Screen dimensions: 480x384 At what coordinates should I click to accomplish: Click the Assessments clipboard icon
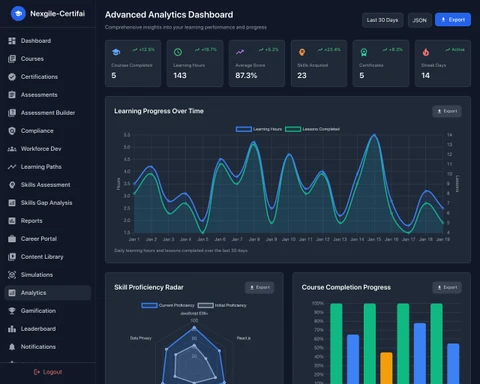click(12, 95)
